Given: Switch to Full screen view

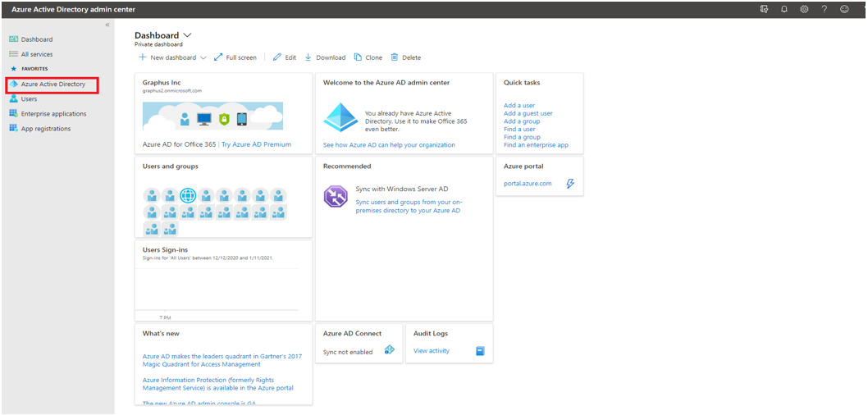Looking at the screenshot, I should [x=235, y=57].
